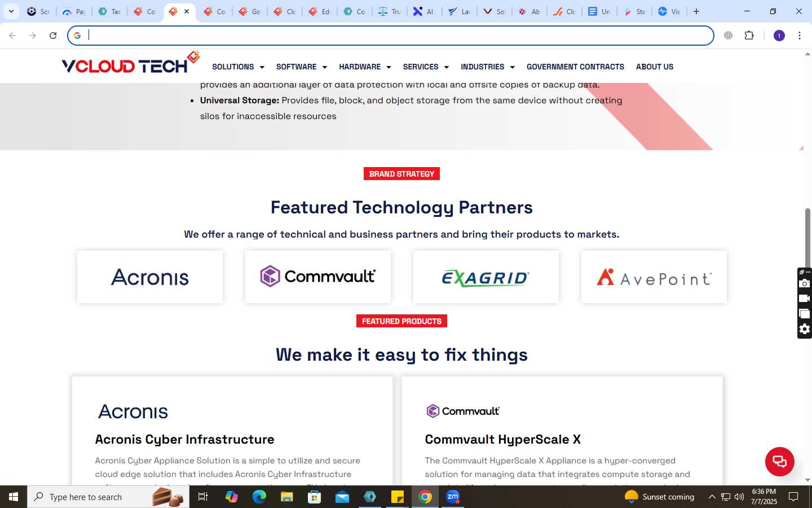Open Microsoft Store from taskbar

[x=315, y=497]
